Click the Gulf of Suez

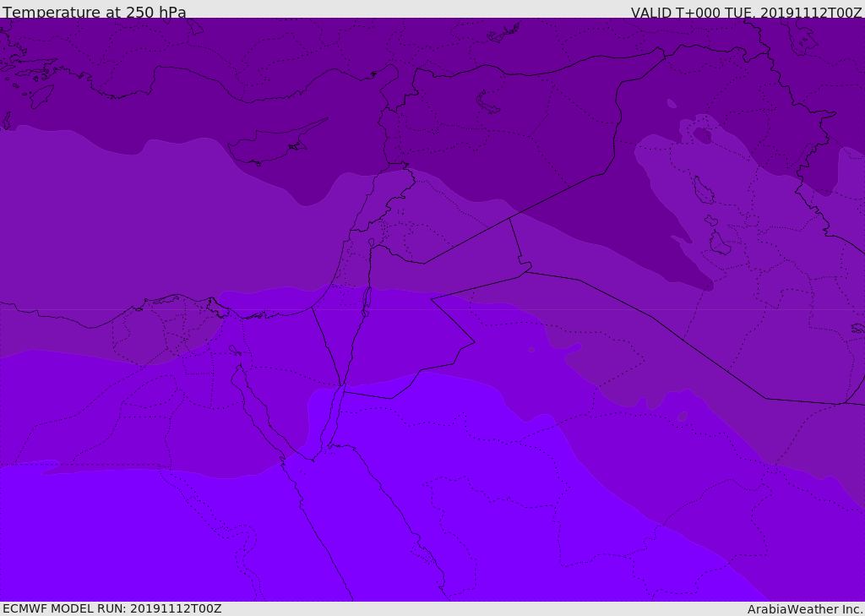coord(253,397)
